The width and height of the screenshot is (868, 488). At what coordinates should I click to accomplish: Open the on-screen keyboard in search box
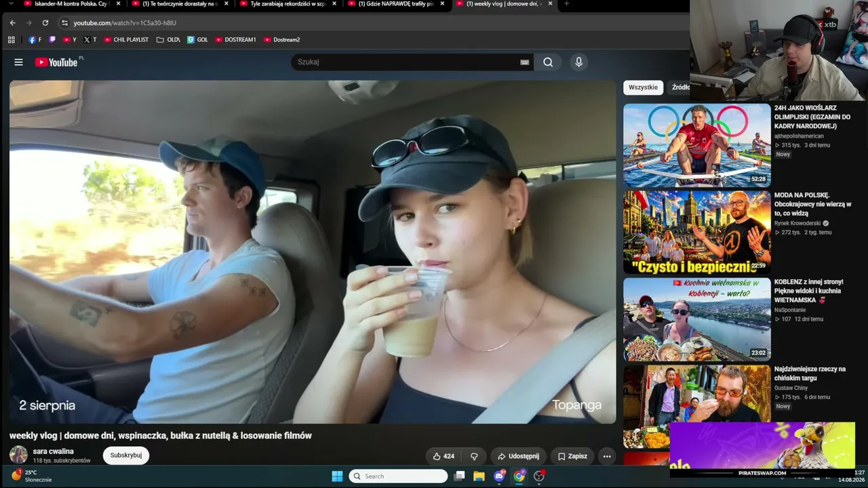point(524,62)
